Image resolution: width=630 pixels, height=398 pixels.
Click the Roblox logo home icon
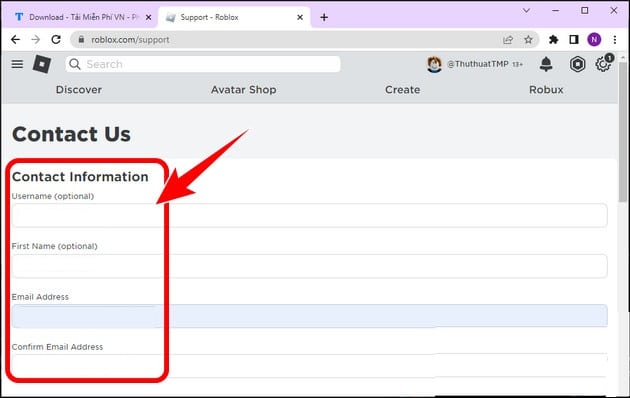coord(42,64)
